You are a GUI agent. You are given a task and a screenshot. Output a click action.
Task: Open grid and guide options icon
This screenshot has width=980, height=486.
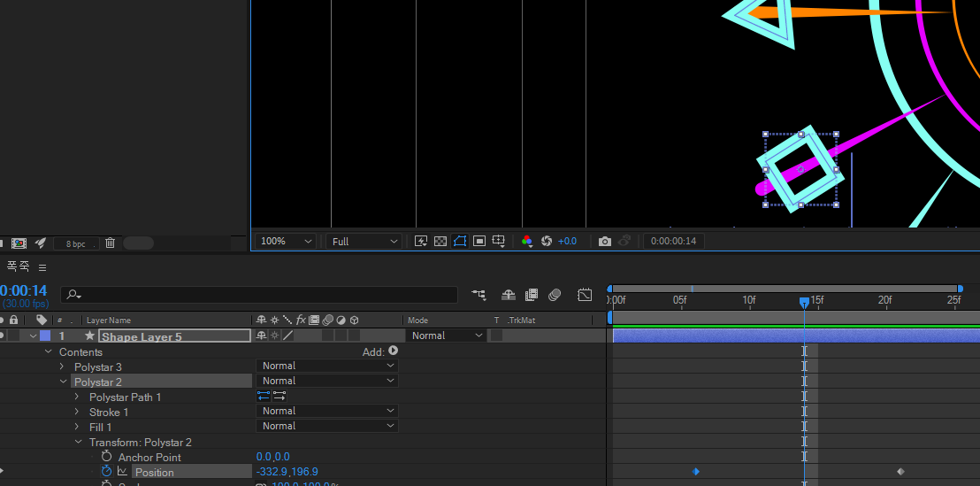point(498,242)
